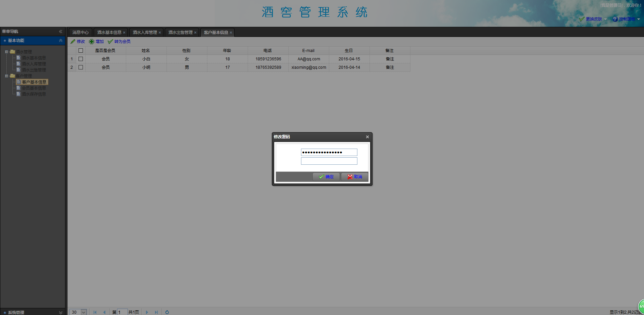Image resolution: width=644 pixels, height=315 pixels.
Task: Go to next page icon
Action: pyautogui.click(x=147, y=312)
